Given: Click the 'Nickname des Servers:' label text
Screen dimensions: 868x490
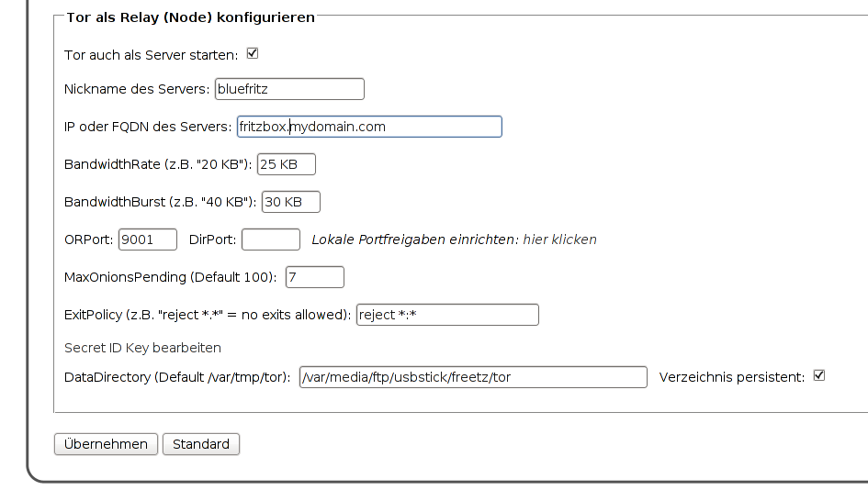Looking at the screenshot, I should pos(137,89).
